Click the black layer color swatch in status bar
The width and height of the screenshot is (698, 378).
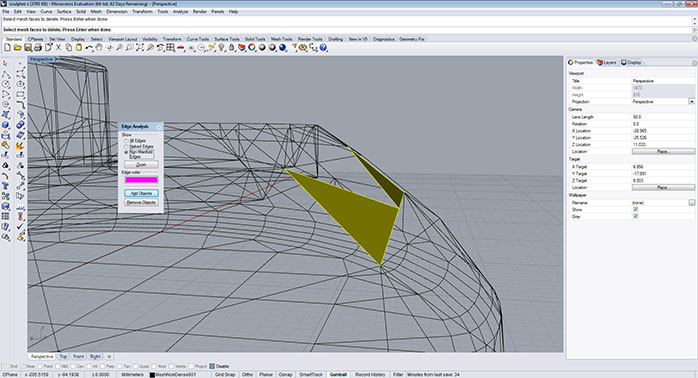(152, 375)
